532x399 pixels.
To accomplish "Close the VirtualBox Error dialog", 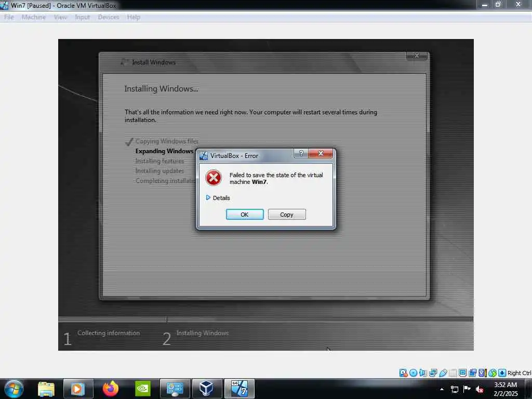I will pos(321,153).
